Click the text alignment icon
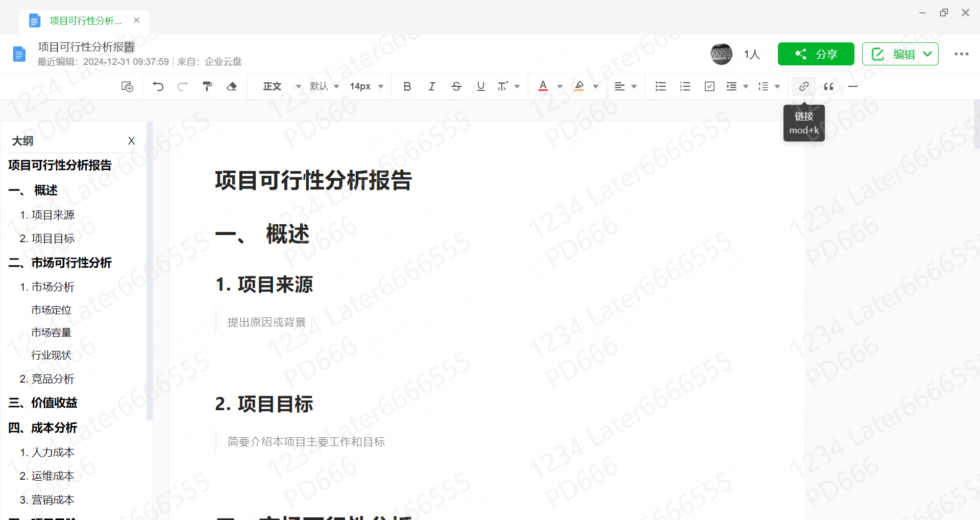Image resolution: width=980 pixels, height=520 pixels. point(620,86)
